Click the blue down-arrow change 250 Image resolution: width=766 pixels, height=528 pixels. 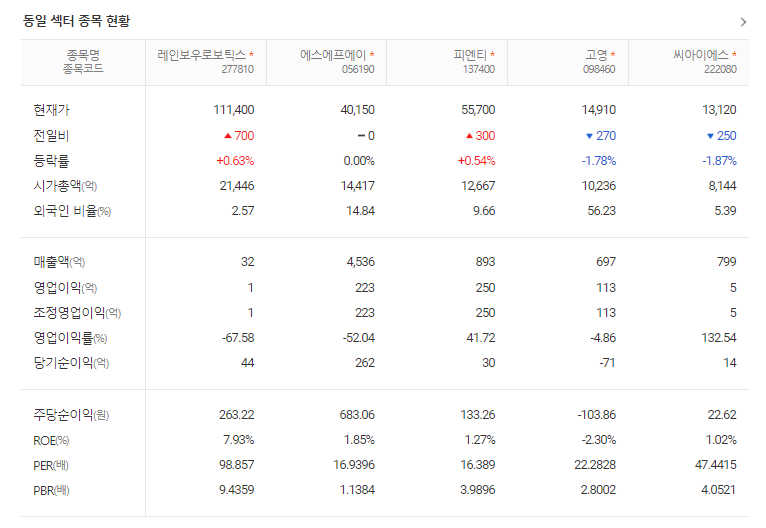pyautogui.click(x=722, y=136)
